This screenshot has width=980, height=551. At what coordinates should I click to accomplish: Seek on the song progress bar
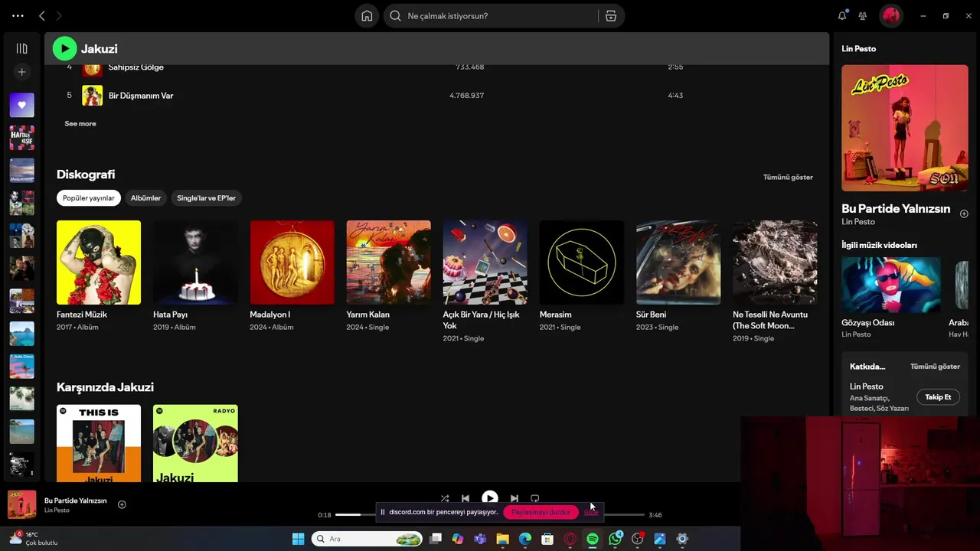[489, 515]
